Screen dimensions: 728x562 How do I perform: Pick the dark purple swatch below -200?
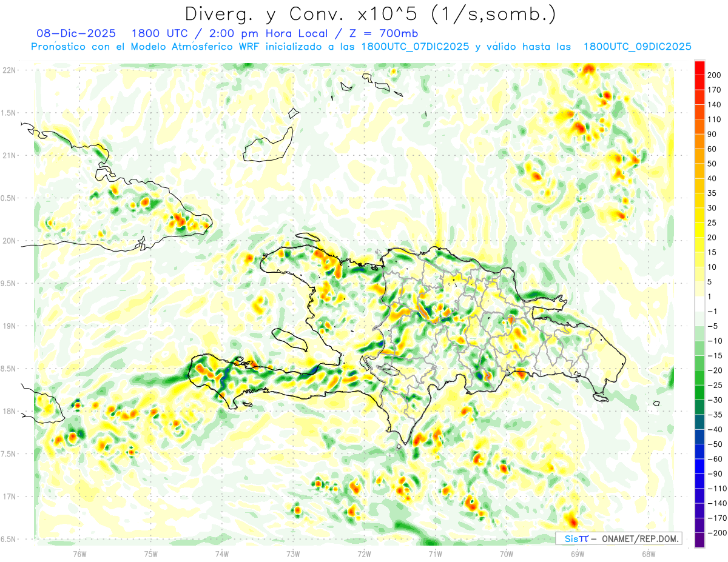(x=699, y=540)
